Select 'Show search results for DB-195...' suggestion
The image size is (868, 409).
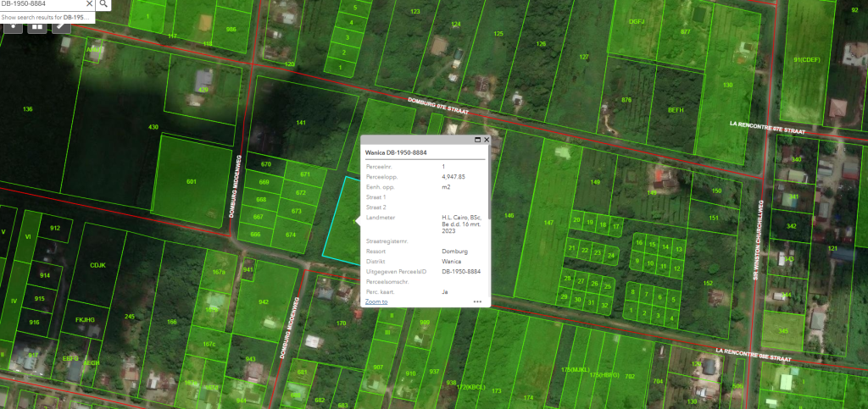[47, 17]
